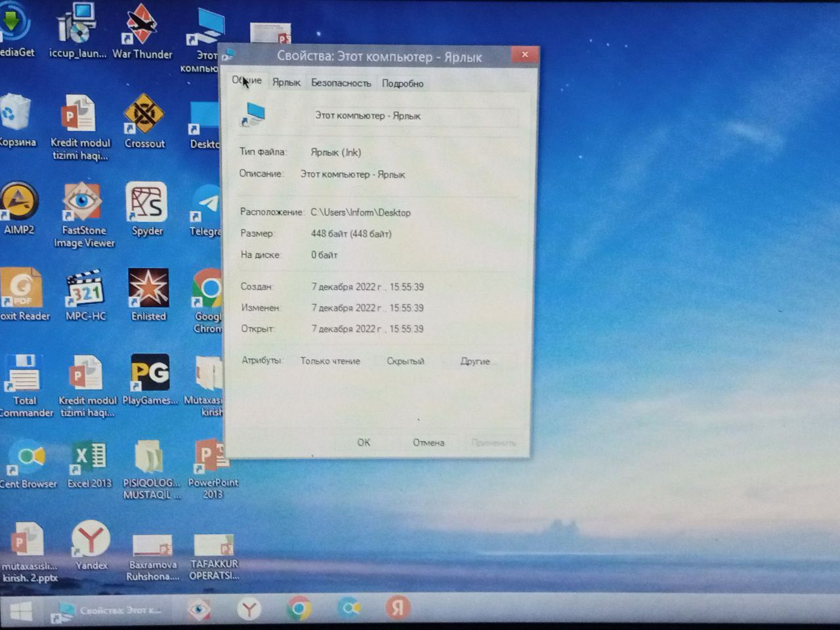Image resolution: width=840 pixels, height=630 pixels.
Task: Click the 0 байт on-disk value
Action: [x=324, y=255]
